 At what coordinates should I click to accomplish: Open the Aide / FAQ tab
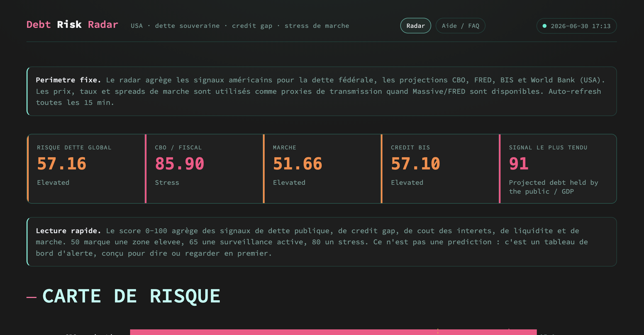click(460, 26)
